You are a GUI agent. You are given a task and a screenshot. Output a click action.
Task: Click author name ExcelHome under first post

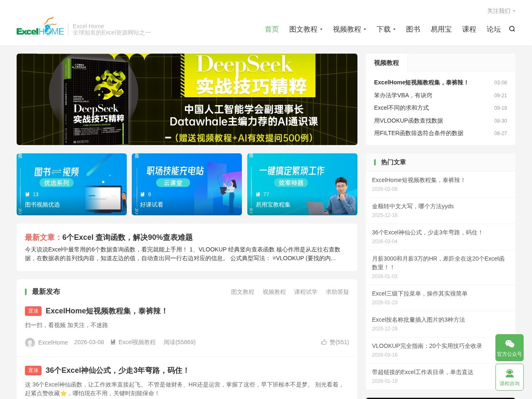(x=53, y=342)
